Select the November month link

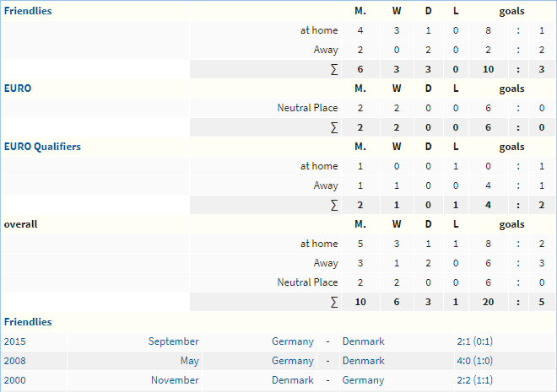pyautogui.click(x=175, y=380)
